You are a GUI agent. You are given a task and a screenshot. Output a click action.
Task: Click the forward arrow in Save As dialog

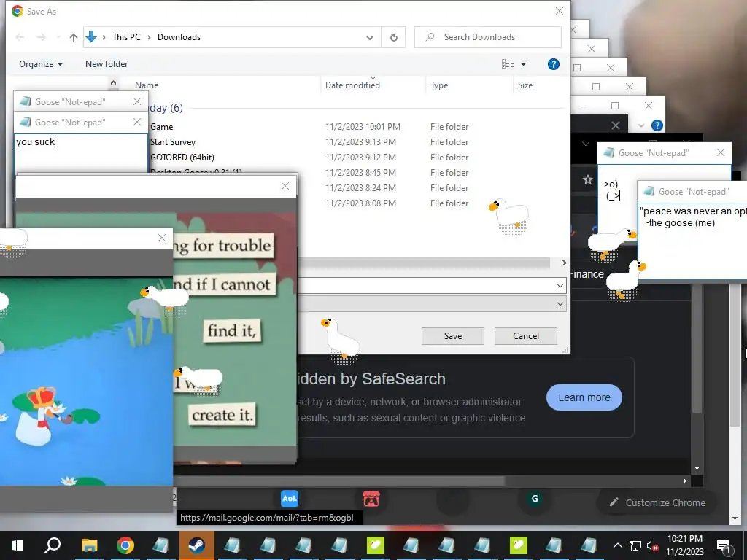[x=41, y=37]
